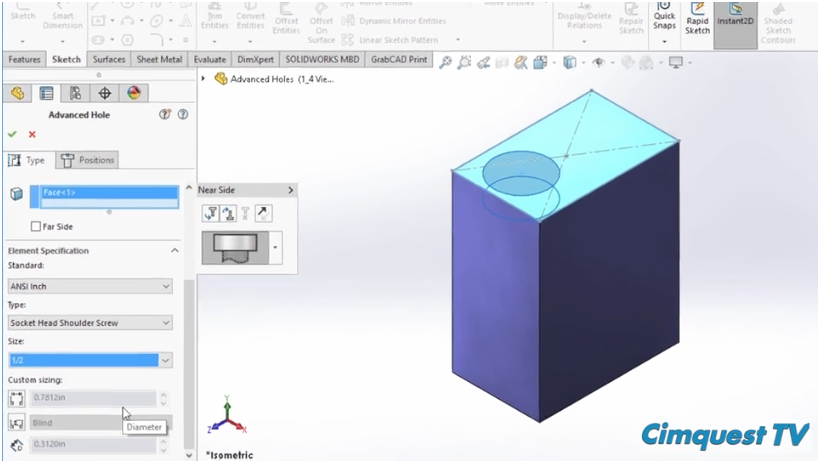820x461 pixels.
Task: Click the diameter override icon beside 0.7812in
Action: click(16, 398)
